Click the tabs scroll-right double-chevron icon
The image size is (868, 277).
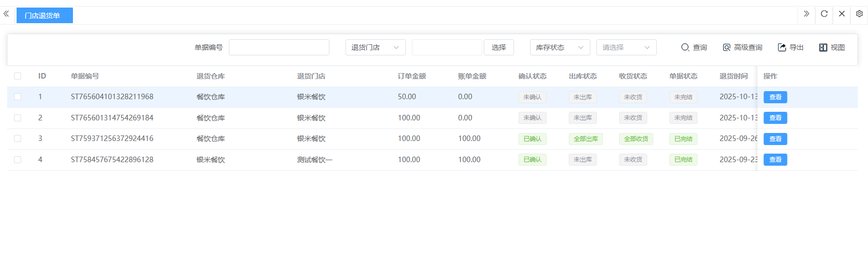[x=806, y=14]
